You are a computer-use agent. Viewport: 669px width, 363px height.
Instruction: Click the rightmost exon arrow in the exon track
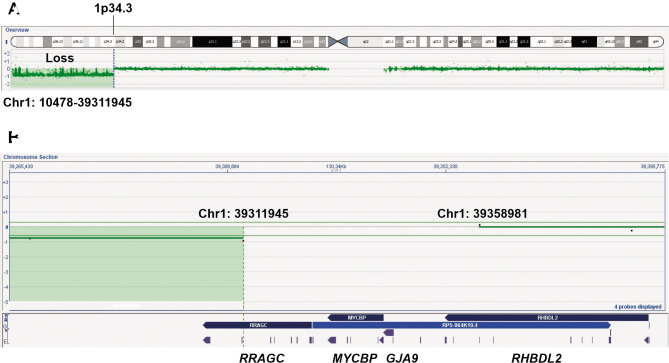(647, 340)
